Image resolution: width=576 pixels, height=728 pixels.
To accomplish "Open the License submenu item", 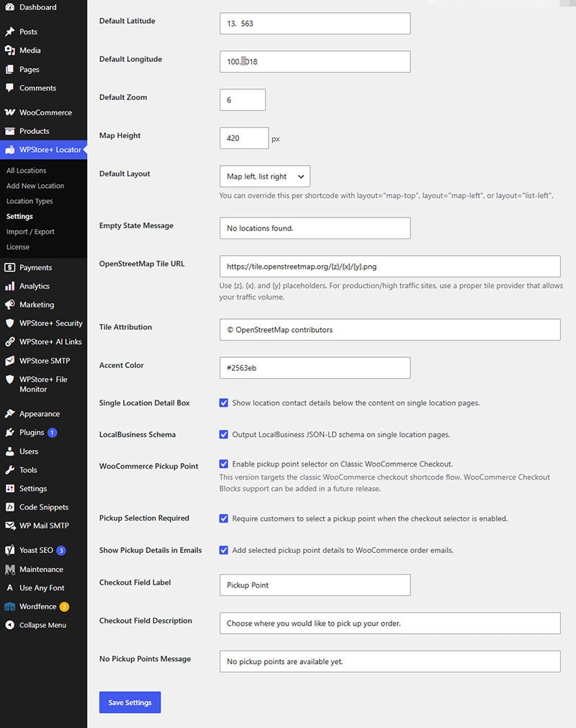I will pos(17,247).
